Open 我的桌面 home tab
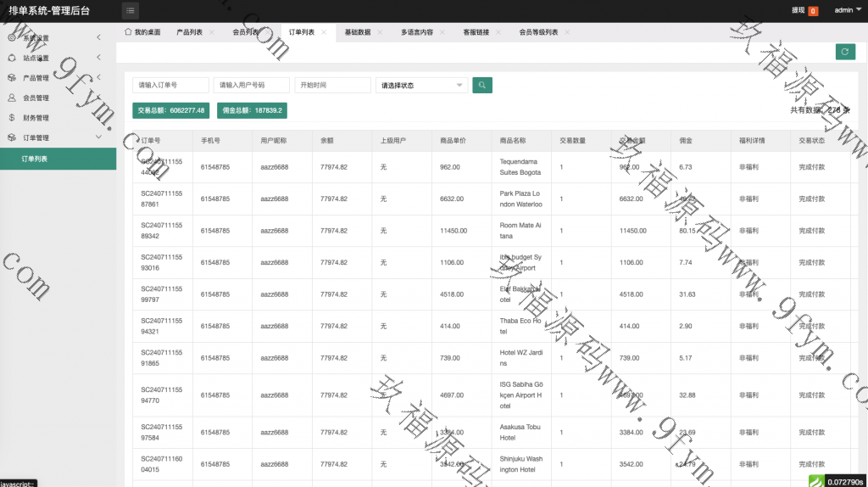The image size is (868, 487). 142,32
